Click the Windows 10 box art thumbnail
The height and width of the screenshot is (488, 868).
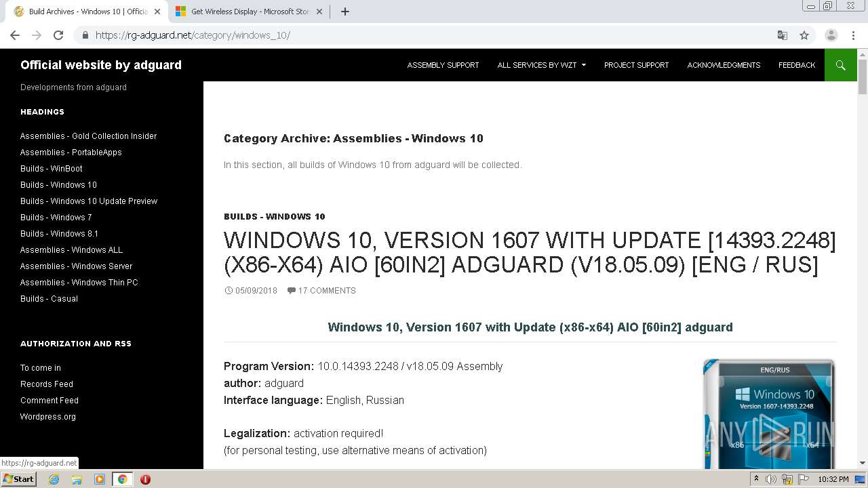click(x=769, y=414)
